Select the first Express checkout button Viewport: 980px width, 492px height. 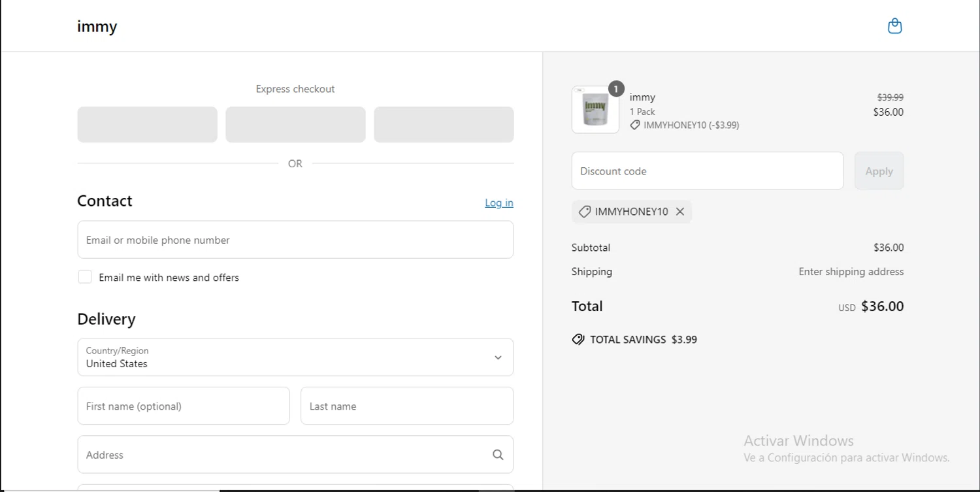coord(148,125)
